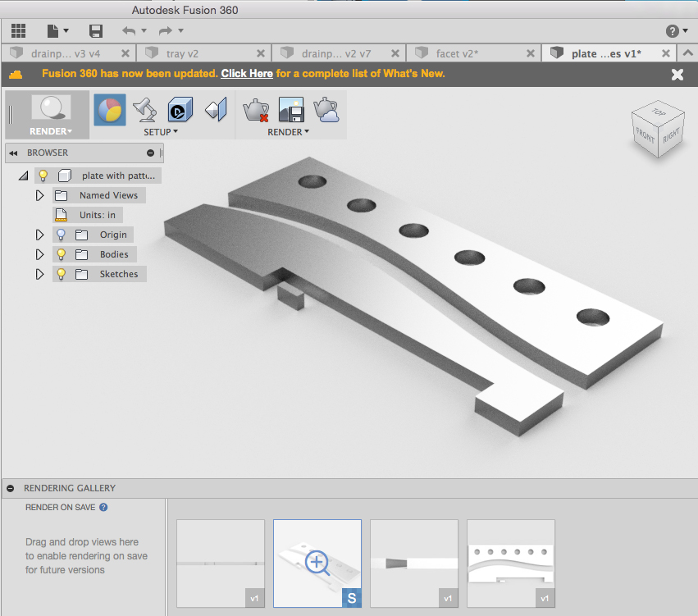Switch to the tray v2 tab
This screenshot has width=698, height=616.
click(x=182, y=53)
